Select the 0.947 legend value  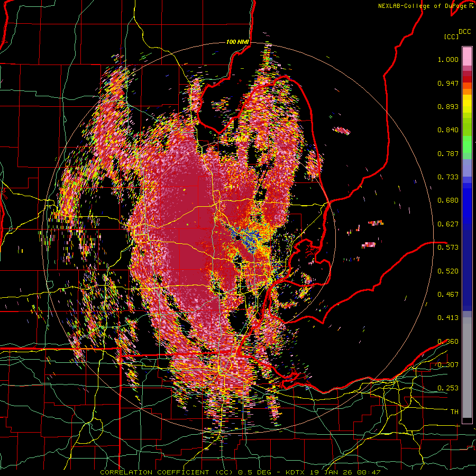pyautogui.click(x=448, y=83)
